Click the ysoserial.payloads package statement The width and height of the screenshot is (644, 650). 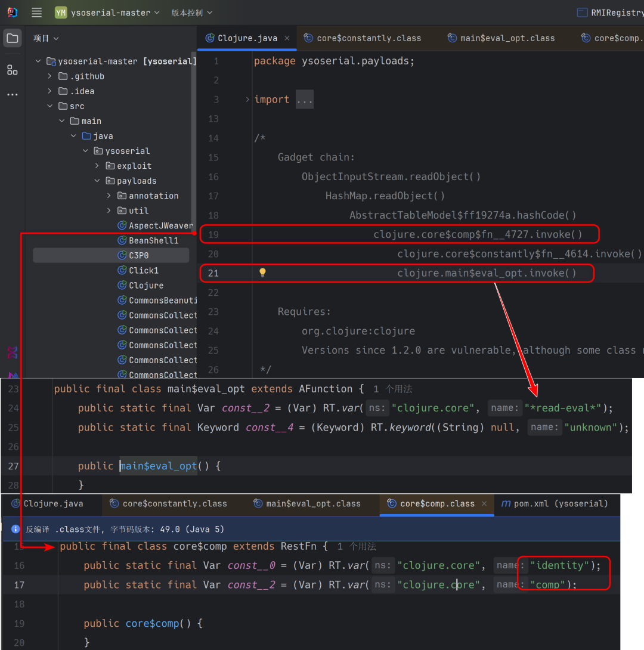[x=334, y=61]
